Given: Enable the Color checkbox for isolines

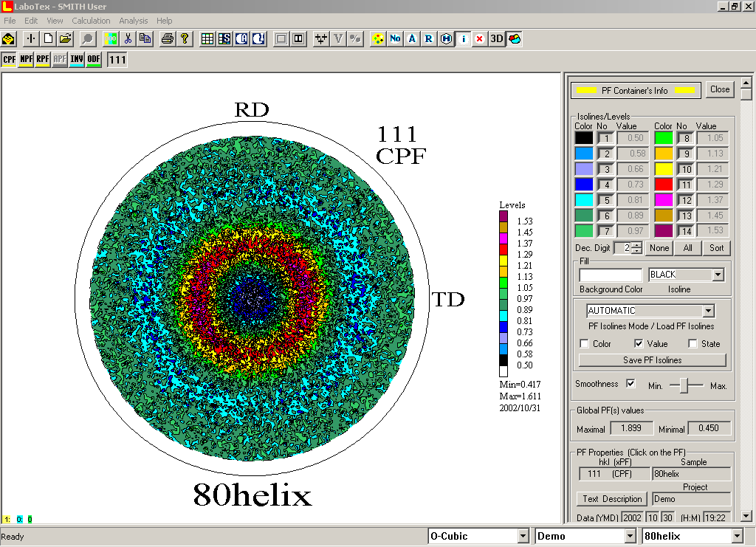Looking at the screenshot, I should [x=585, y=343].
